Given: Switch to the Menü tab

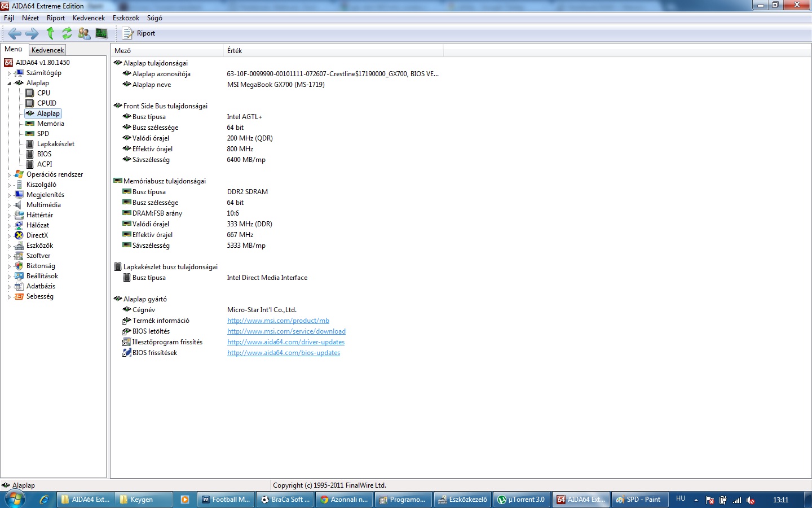Looking at the screenshot, I should point(14,50).
